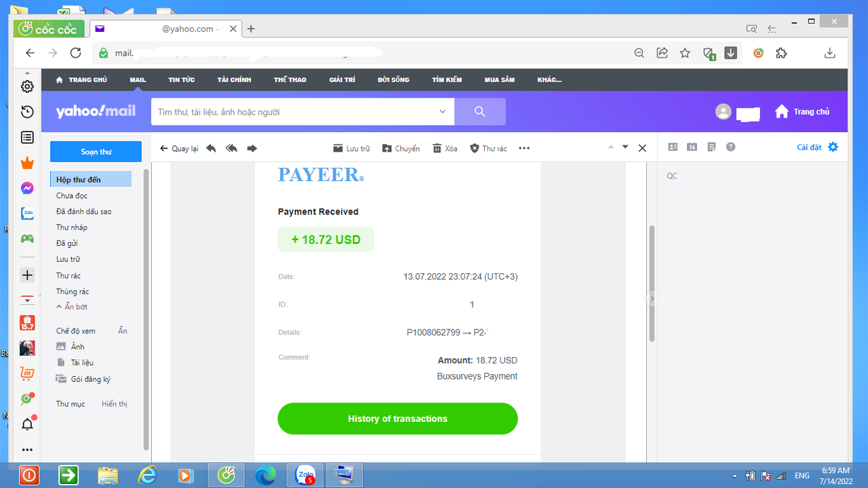Expand right panel with side chevron
This screenshot has height=488, width=868.
click(652, 298)
